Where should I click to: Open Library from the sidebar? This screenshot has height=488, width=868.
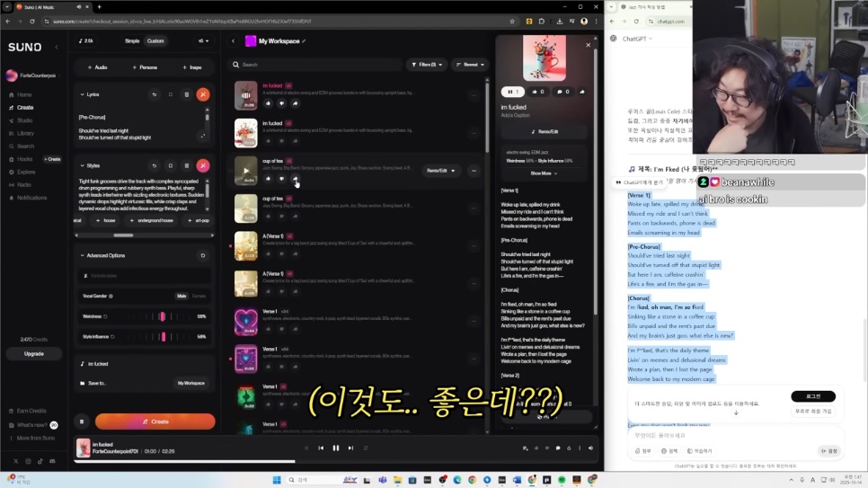pyautogui.click(x=26, y=133)
